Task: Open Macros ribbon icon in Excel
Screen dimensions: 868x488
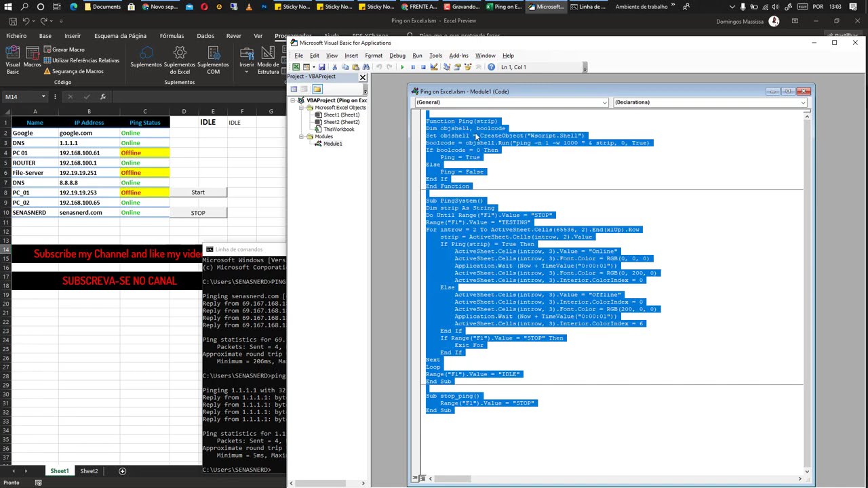Action: tap(32, 58)
